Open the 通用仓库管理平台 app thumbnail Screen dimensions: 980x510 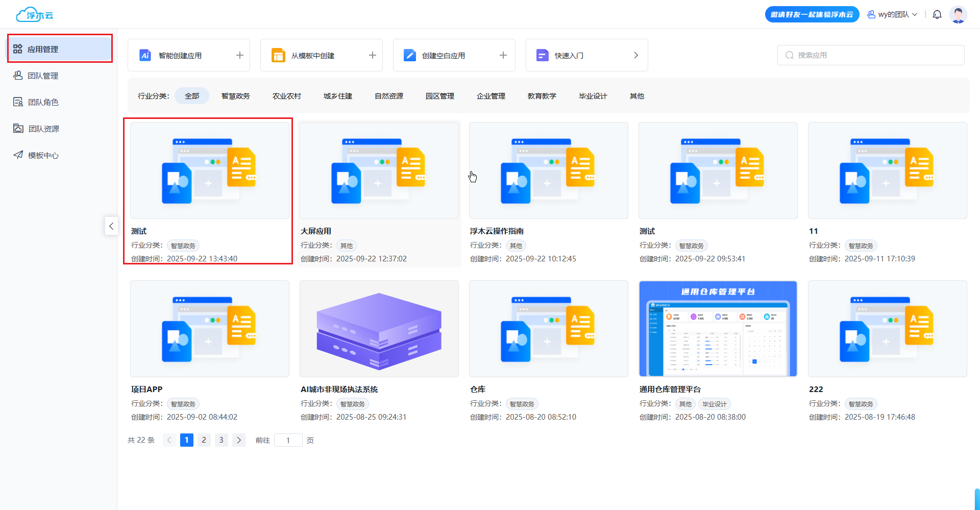(718, 329)
